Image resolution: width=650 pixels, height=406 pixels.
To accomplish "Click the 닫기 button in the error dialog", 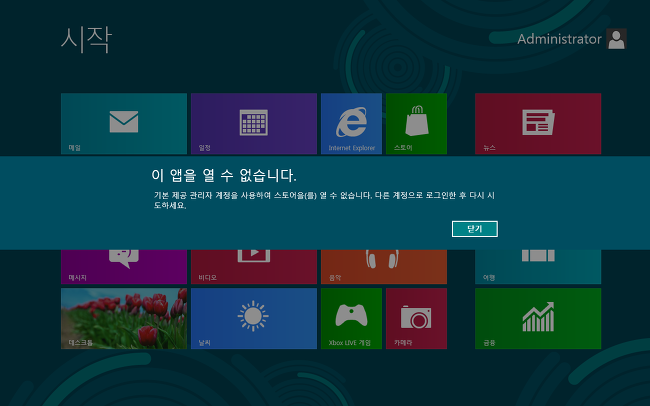I will 475,229.
